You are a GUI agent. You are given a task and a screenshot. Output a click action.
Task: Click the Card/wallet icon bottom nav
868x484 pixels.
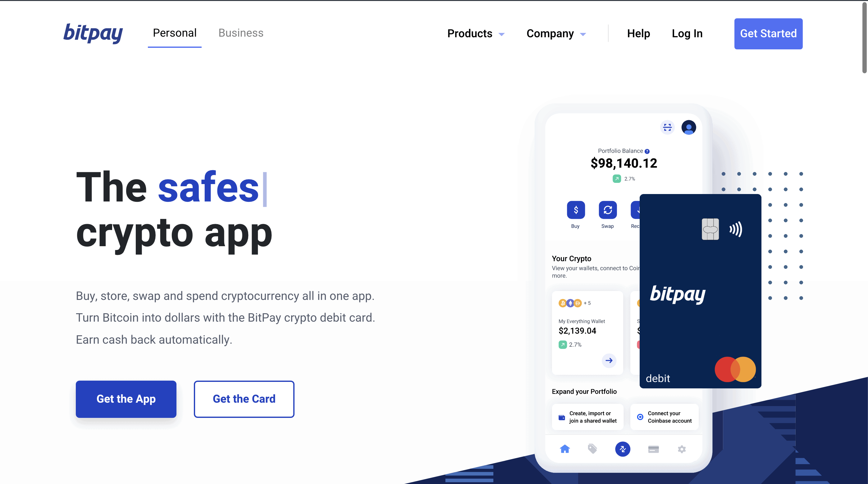(x=653, y=449)
